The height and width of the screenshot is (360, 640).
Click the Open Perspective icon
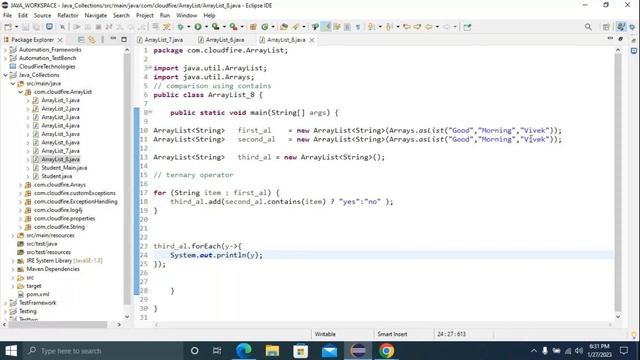606,27
